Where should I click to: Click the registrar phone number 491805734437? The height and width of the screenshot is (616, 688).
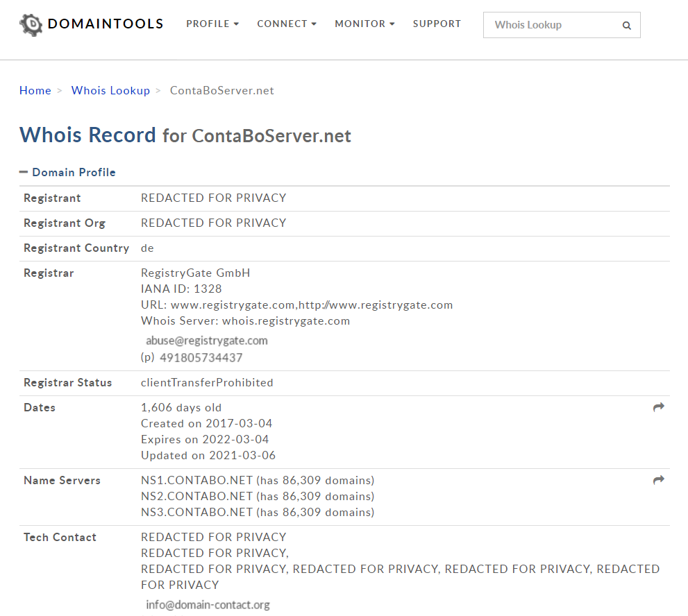click(201, 358)
